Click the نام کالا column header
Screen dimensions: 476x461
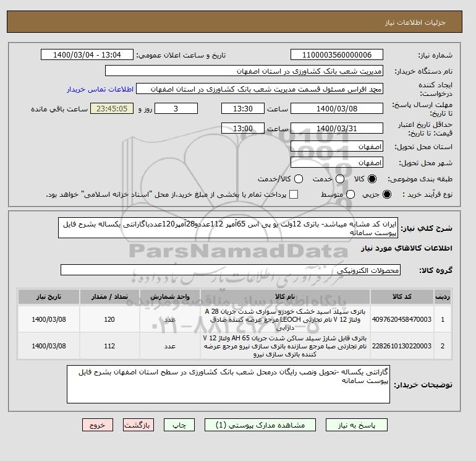pyautogui.click(x=285, y=296)
